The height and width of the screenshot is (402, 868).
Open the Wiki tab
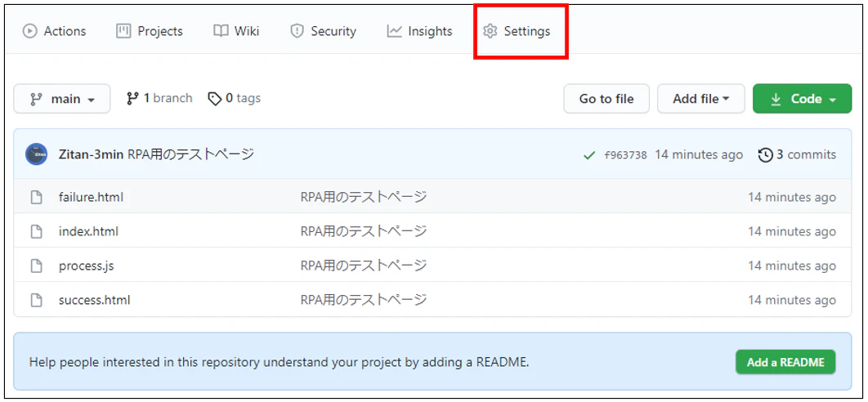tap(236, 31)
